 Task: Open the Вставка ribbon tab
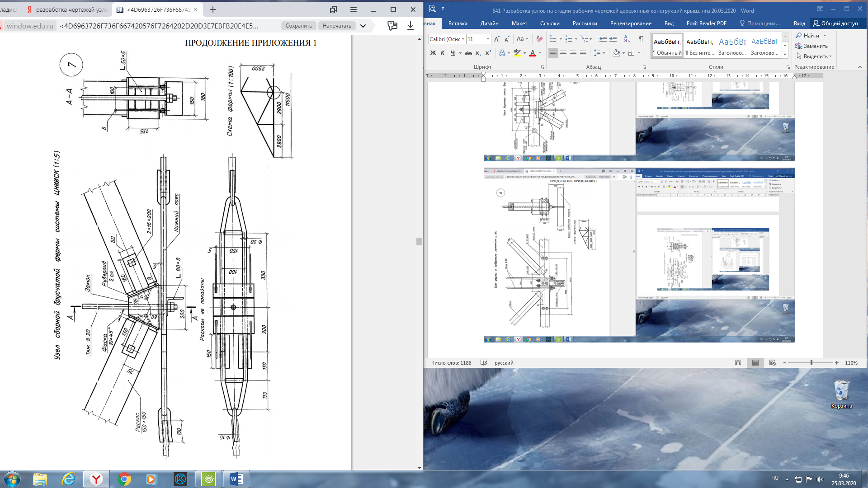point(458,23)
